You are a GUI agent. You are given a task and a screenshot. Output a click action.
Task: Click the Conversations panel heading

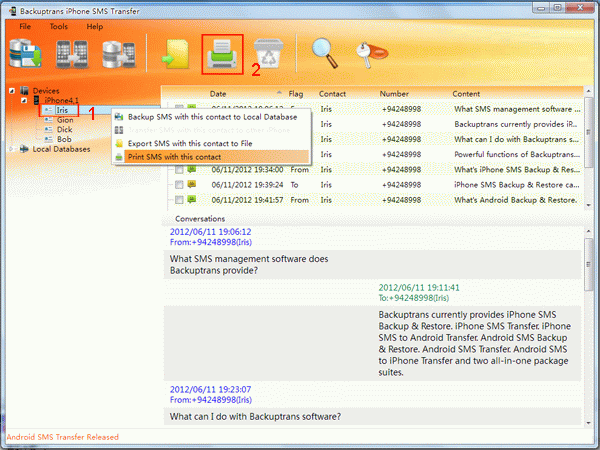[200, 219]
